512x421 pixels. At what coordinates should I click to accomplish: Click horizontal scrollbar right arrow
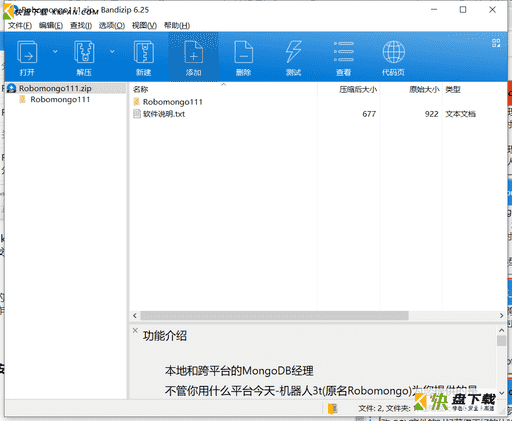[x=502, y=315]
